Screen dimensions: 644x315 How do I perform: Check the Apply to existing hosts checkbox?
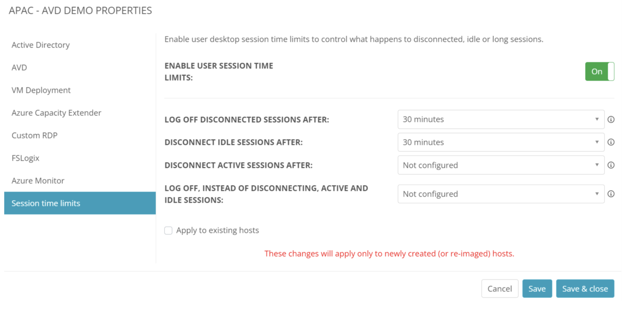168,231
